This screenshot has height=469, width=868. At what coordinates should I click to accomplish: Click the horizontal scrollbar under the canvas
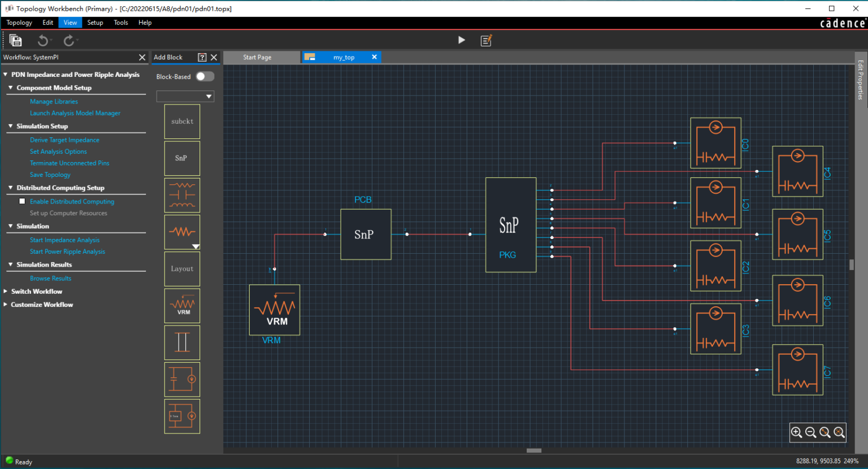[533, 450]
